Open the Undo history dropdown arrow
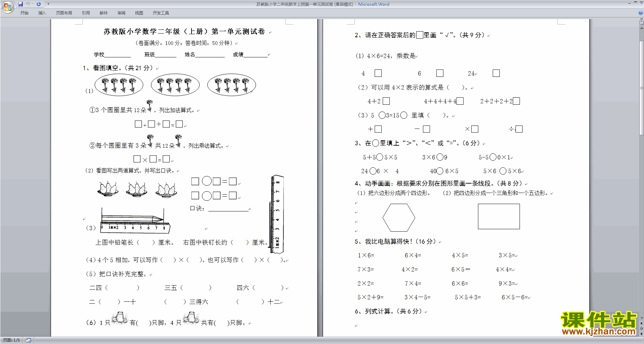 [33, 4]
